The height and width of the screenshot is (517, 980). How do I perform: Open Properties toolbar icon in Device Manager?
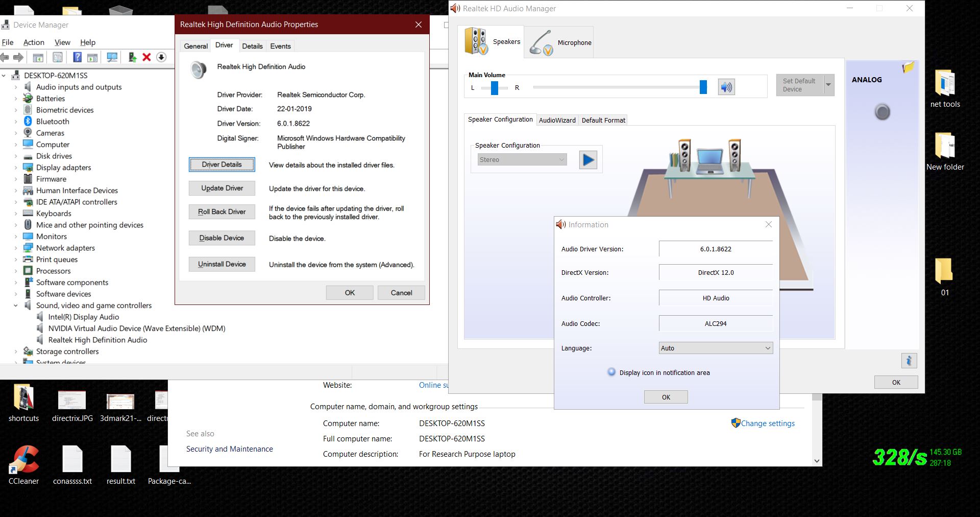coord(58,57)
